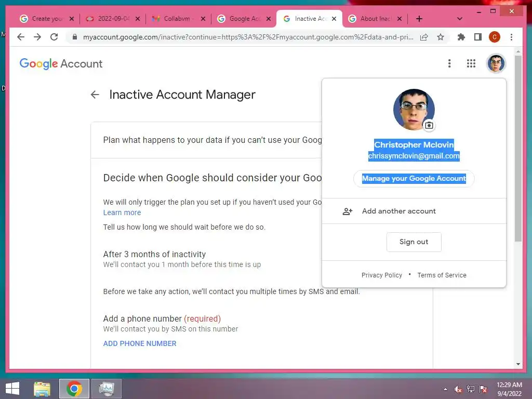Click the large profile photo in the account popup
The image size is (532, 399).
pyautogui.click(x=414, y=110)
